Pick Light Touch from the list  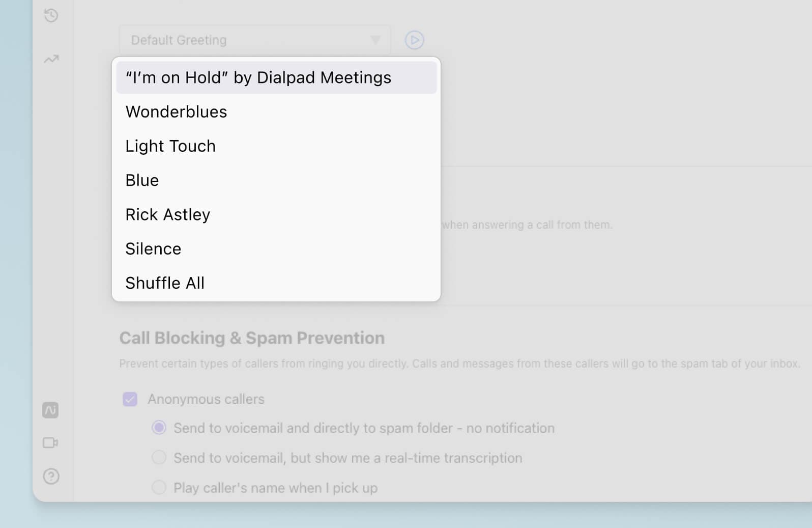coord(170,146)
